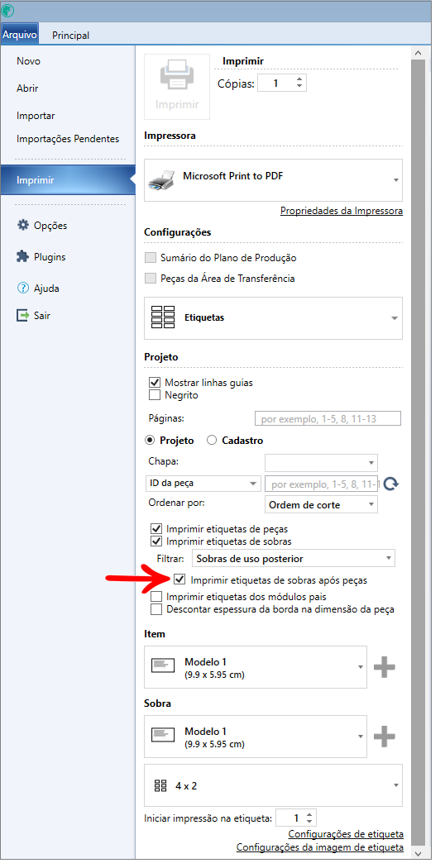This screenshot has height=868, width=445.
Task: Enable the Negrito checkbox
Action: coord(155,395)
